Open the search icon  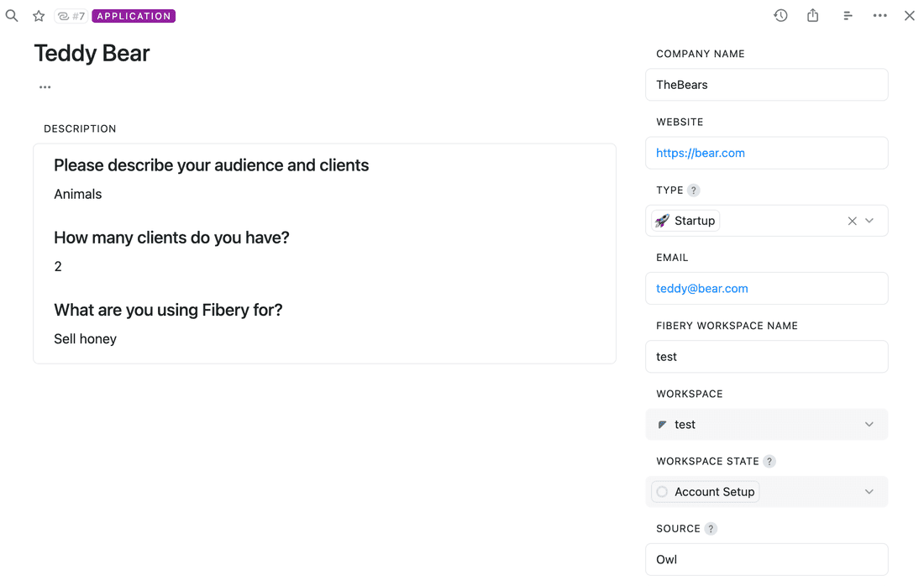pos(12,15)
